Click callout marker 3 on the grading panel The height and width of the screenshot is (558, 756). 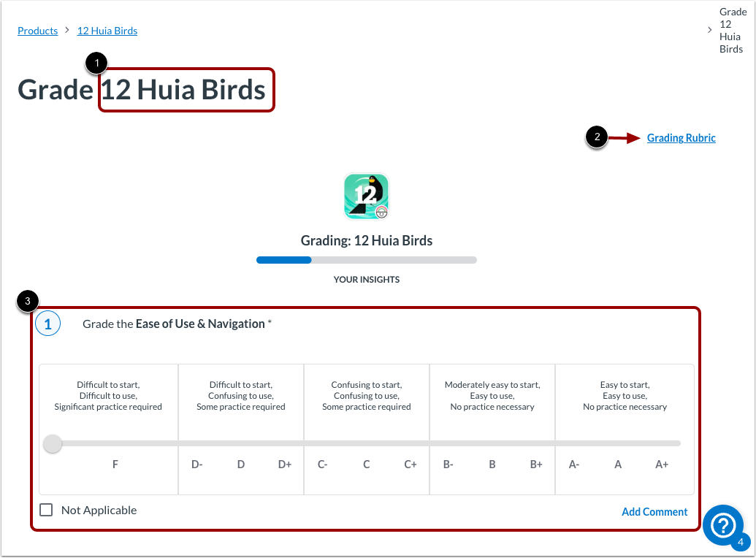(27, 301)
